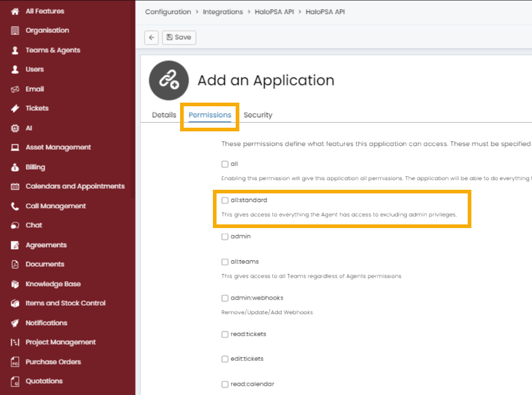Switch to the Details tab
This screenshot has width=532, height=395.
coord(164,115)
